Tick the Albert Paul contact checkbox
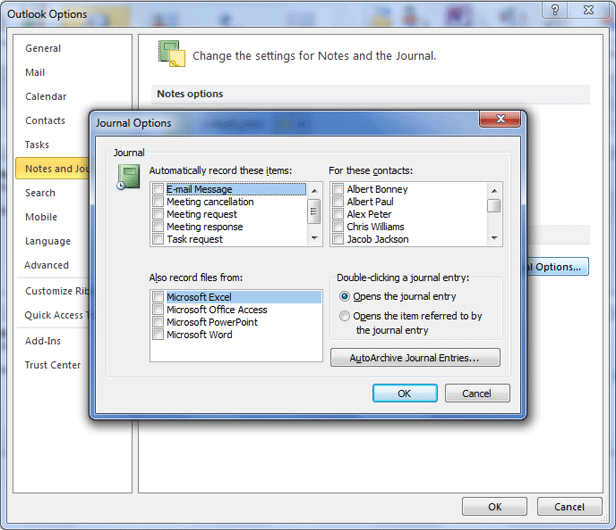This screenshot has height=530, width=616. coord(338,202)
